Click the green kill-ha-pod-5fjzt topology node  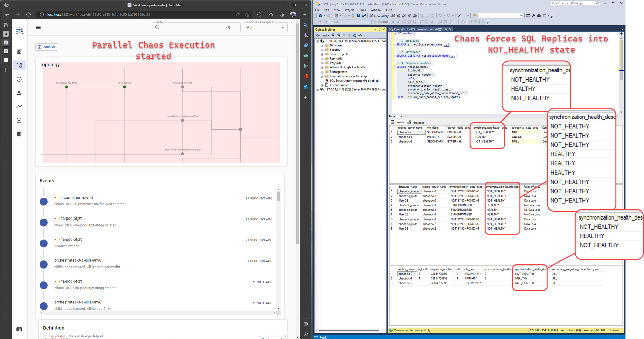pyautogui.click(x=125, y=87)
